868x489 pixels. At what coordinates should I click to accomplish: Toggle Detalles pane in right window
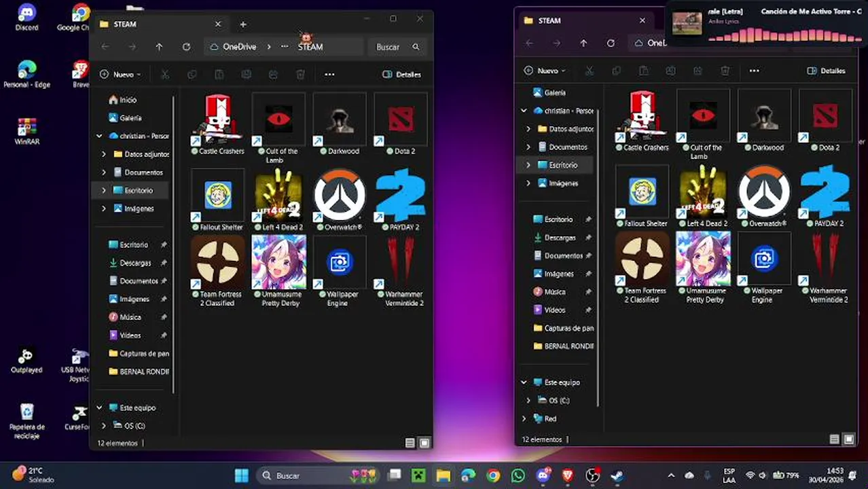tap(826, 71)
